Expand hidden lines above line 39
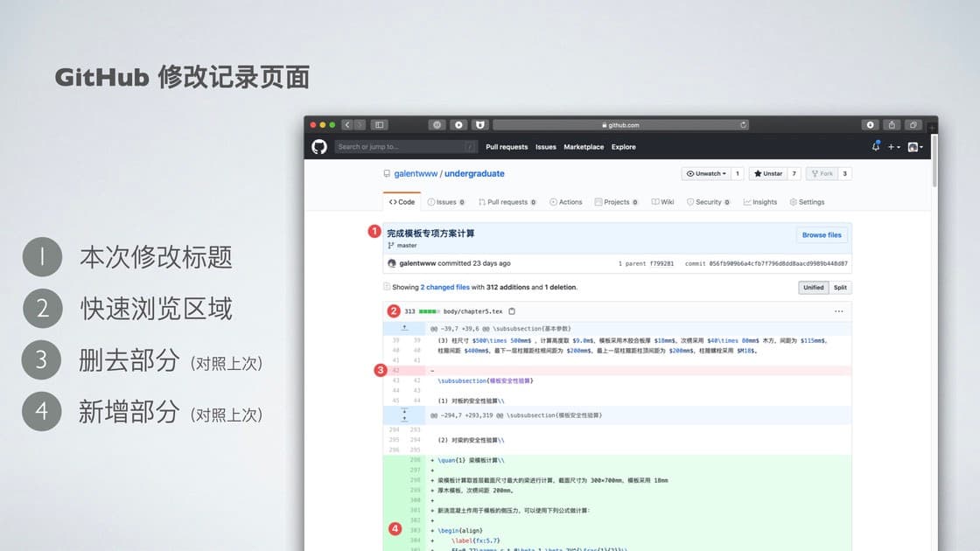Screen dimensions: 980x551 (x=404, y=328)
